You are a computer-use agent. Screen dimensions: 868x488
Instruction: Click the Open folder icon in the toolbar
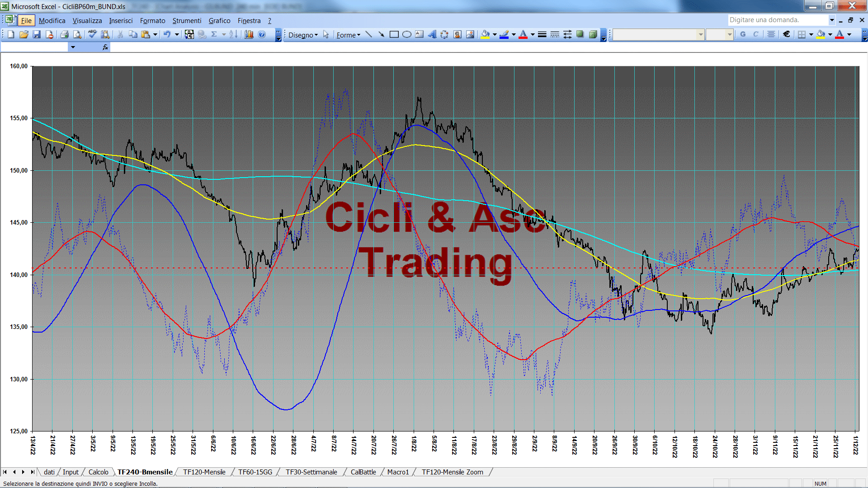coord(24,34)
